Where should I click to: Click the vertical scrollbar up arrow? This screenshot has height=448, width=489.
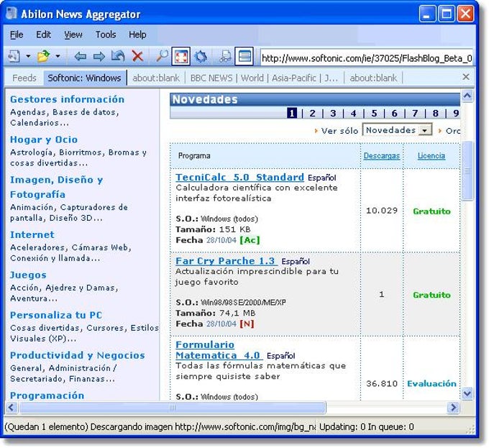tap(467, 96)
